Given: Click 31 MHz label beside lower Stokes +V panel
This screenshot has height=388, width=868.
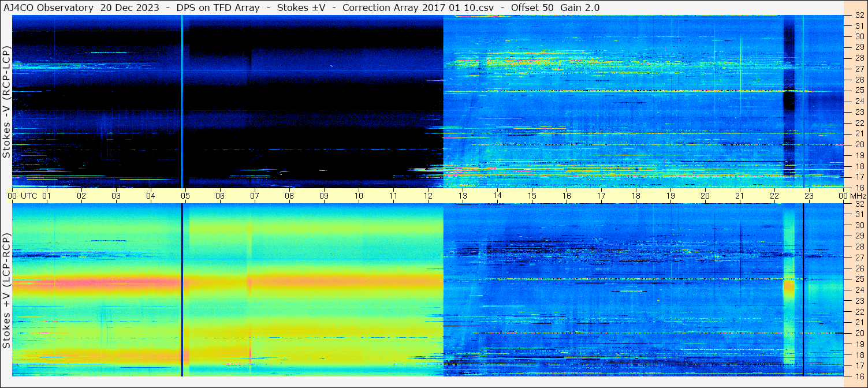Looking at the screenshot, I should pyautogui.click(x=859, y=214).
